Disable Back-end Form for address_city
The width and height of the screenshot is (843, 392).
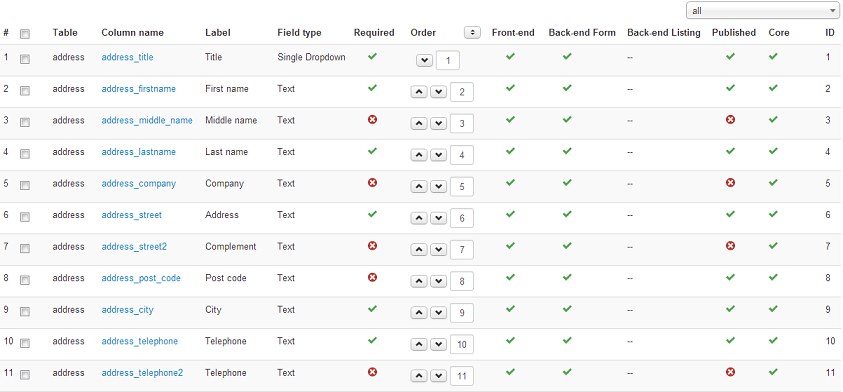pyautogui.click(x=567, y=309)
